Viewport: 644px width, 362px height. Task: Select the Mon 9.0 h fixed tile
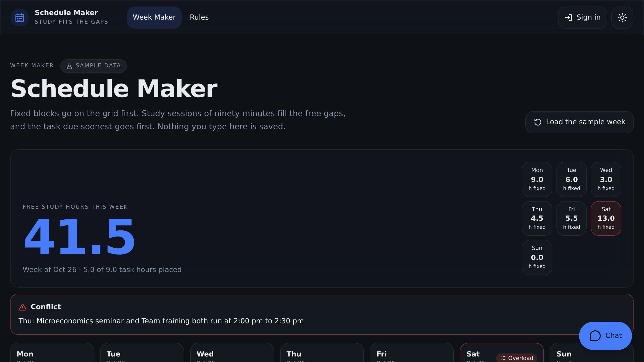pos(537,179)
